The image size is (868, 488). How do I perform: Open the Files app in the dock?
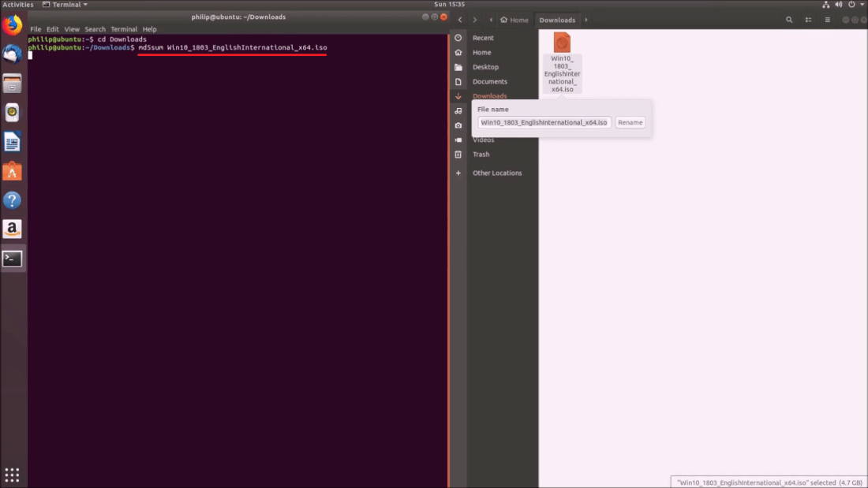pyautogui.click(x=12, y=84)
